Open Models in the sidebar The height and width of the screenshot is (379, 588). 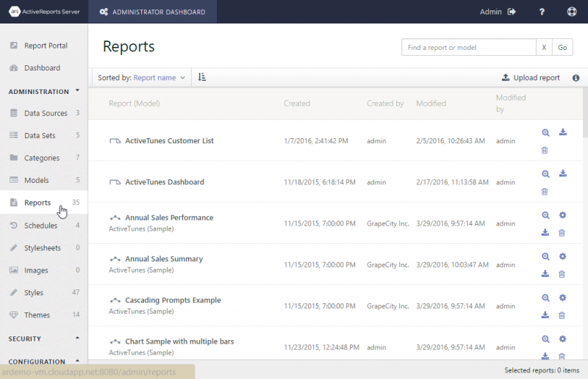pyautogui.click(x=44, y=180)
